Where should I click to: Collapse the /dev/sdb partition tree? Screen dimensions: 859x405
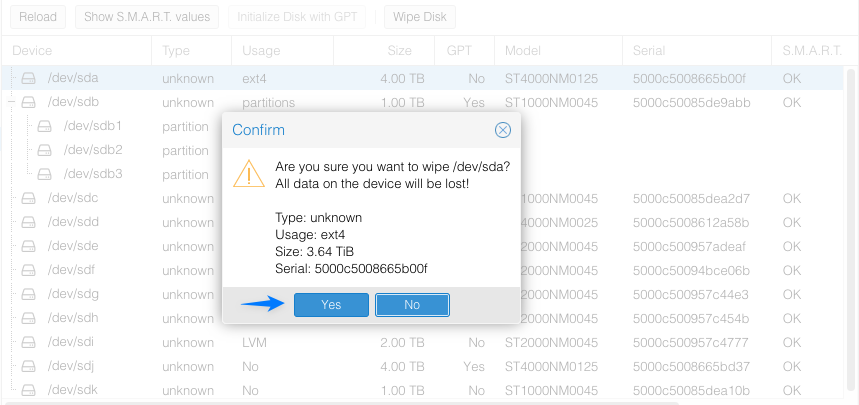(11, 102)
